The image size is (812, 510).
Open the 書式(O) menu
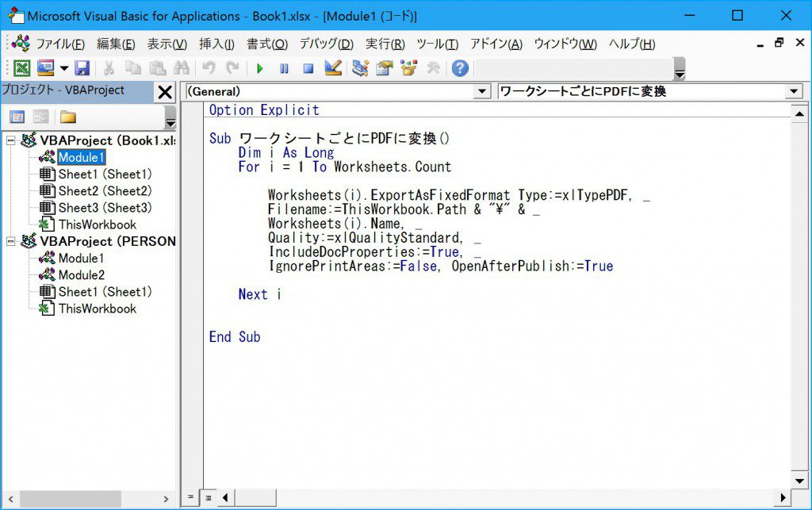click(266, 44)
